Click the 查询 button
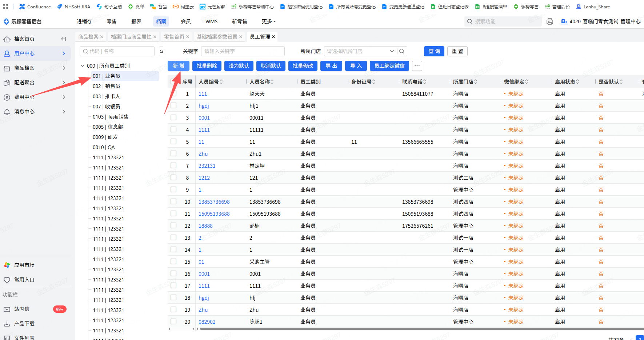644x340 pixels. (x=434, y=51)
